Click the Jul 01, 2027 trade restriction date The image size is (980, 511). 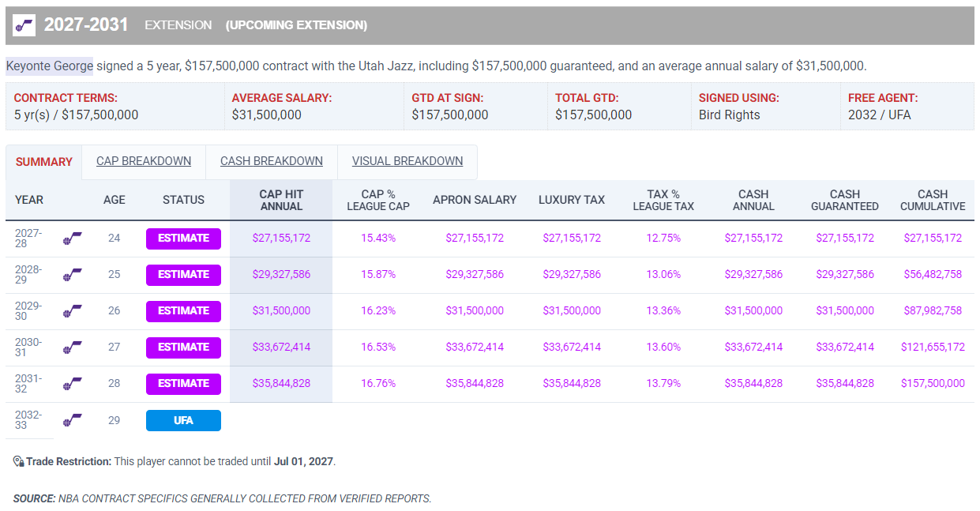tap(303, 461)
